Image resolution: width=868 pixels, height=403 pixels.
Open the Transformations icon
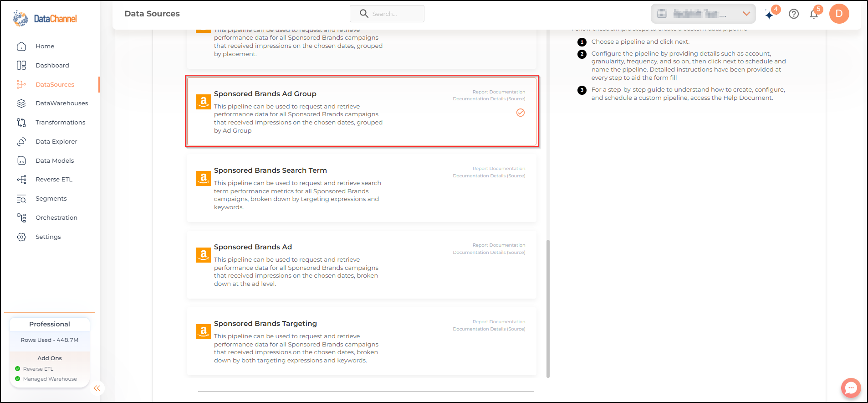(x=21, y=123)
